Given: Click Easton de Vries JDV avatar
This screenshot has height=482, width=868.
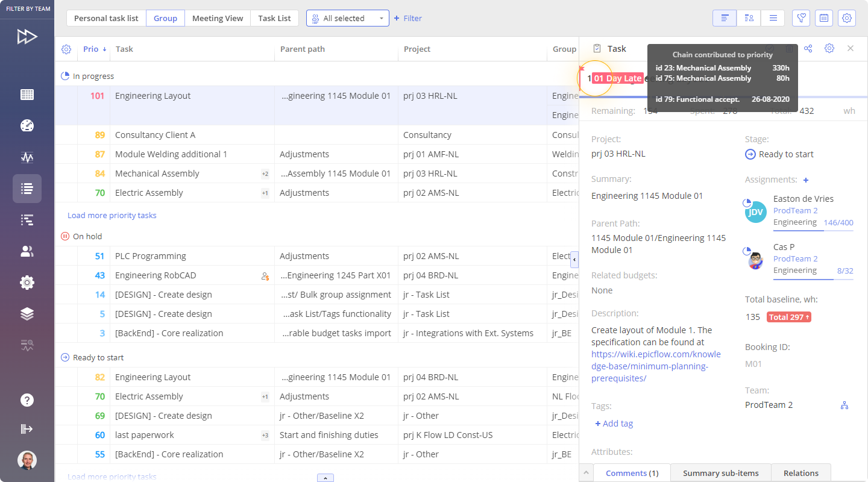Looking at the screenshot, I should [755, 211].
